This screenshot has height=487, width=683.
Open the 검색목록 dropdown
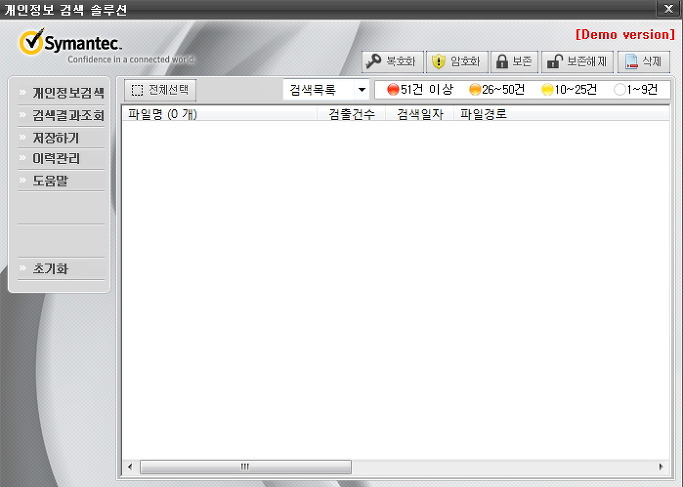(326, 90)
